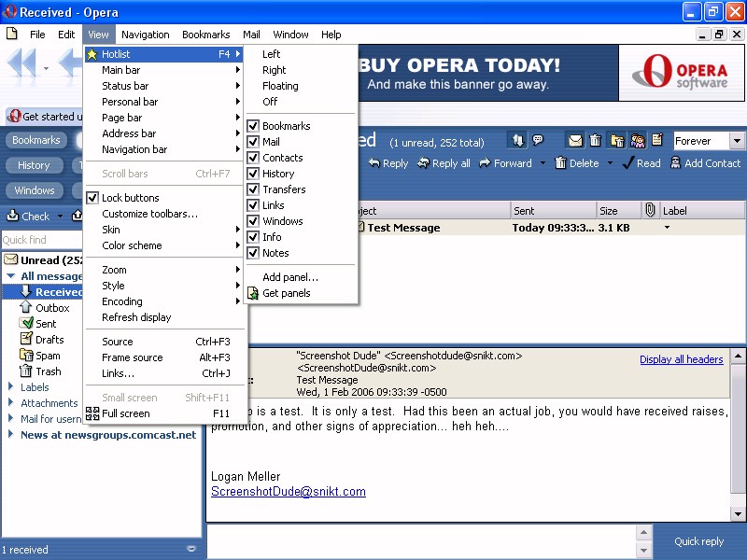
Task: Open the Main bar submenu
Action: coord(165,70)
